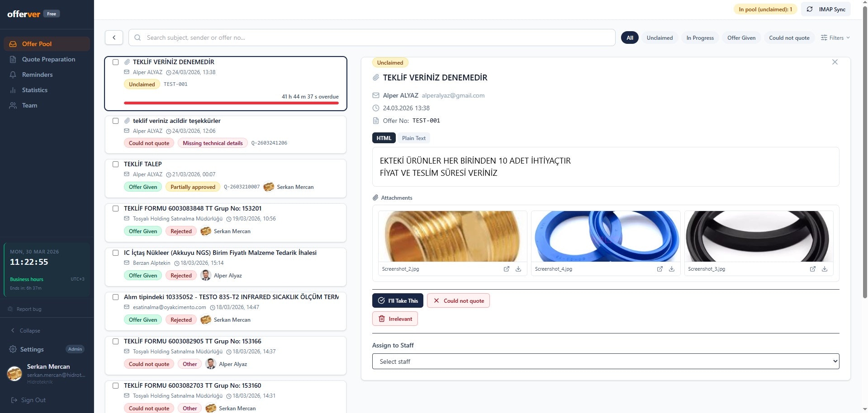Open Screenshot_3.jpg in new tab icon
Screen dimensions: 868x413
[813, 269]
